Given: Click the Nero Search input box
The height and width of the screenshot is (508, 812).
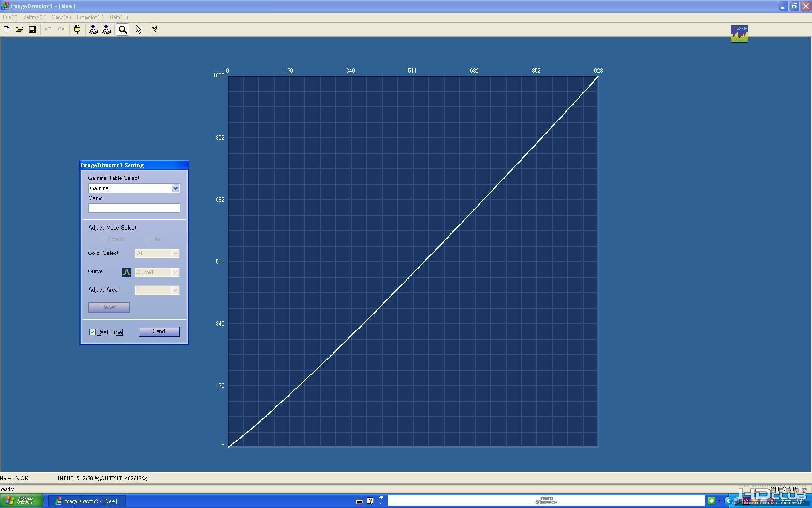Looking at the screenshot, I should click(546, 501).
